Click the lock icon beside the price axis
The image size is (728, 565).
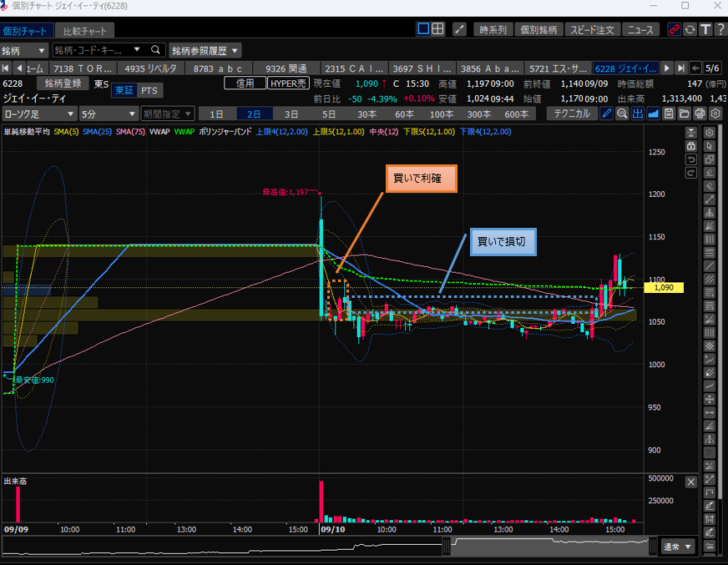[691, 145]
